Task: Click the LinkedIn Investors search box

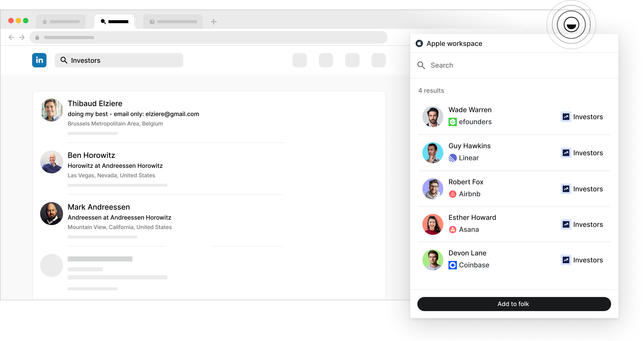Action: [x=119, y=60]
